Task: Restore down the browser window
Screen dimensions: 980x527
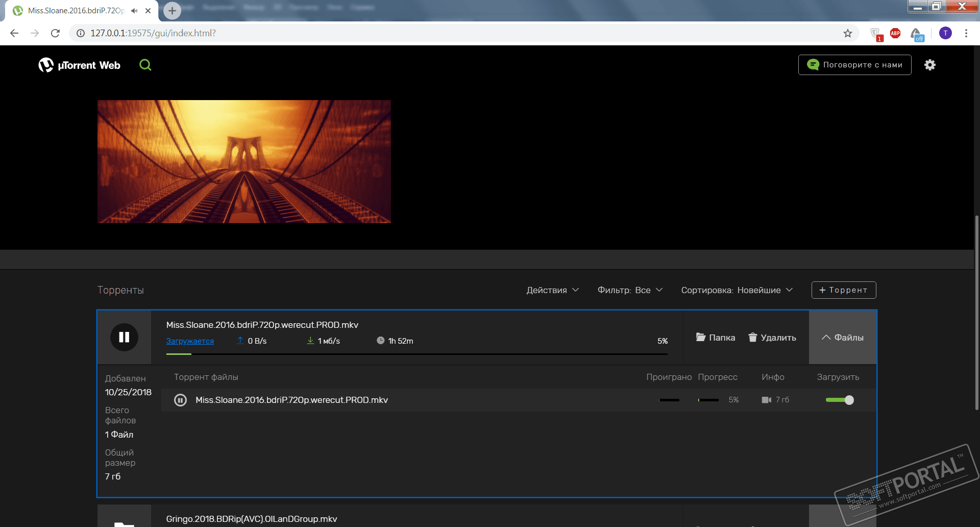Action: click(937, 6)
